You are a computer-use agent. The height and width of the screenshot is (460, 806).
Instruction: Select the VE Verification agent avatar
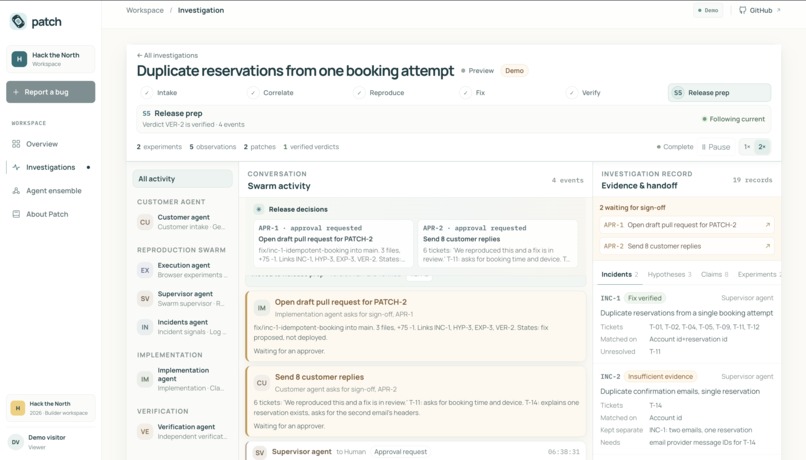145,432
